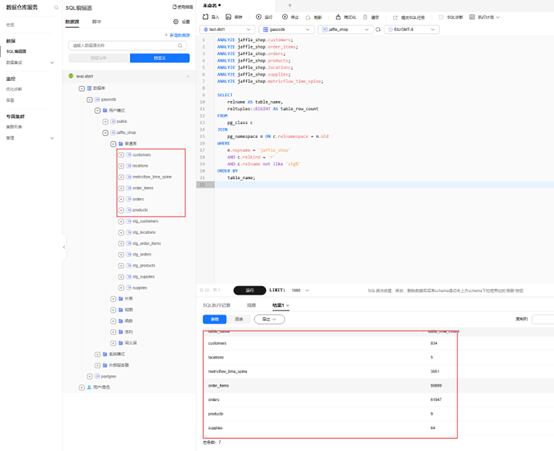Switch to the scripts tab in SQL editor panel

pyautogui.click(x=96, y=22)
